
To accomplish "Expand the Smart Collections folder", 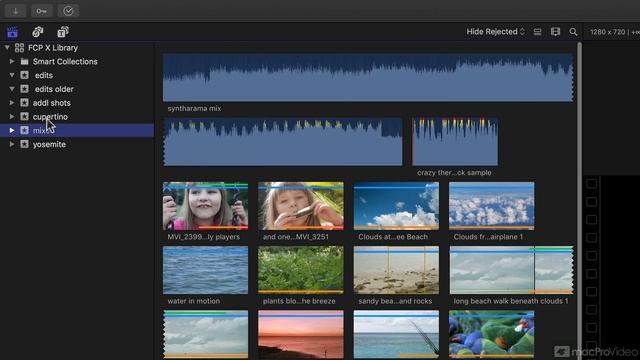I will [x=12, y=62].
